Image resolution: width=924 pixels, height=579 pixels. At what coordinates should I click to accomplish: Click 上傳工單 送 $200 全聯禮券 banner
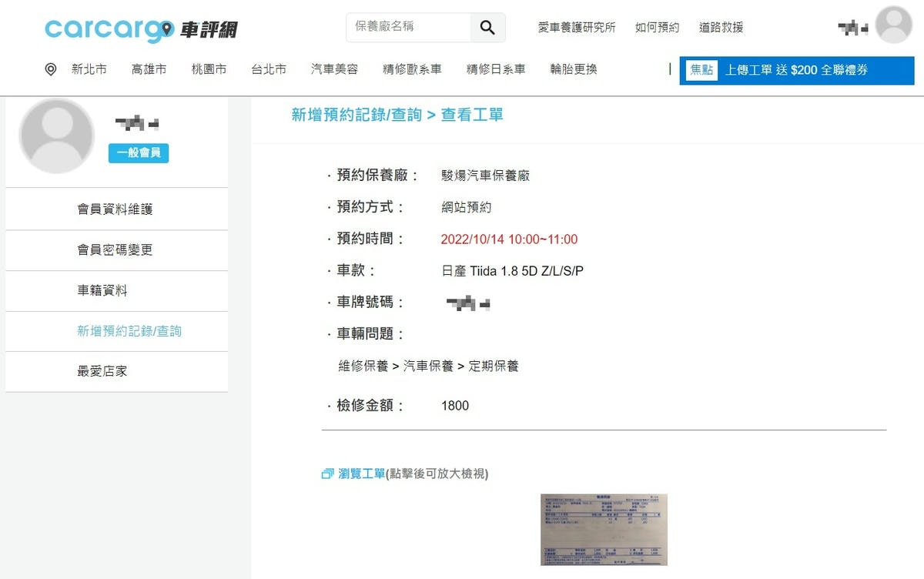click(x=796, y=70)
